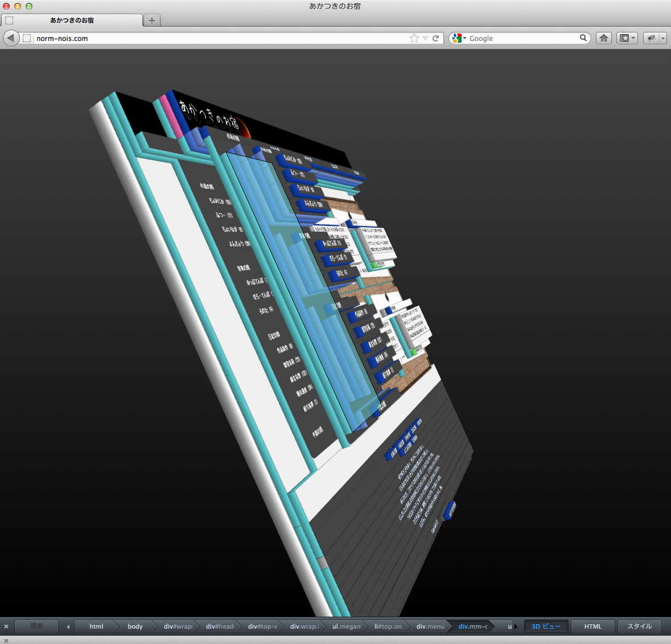This screenshot has width=671, height=644.
Task: Click the search magnifier icon
Action: click(x=583, y=38)
